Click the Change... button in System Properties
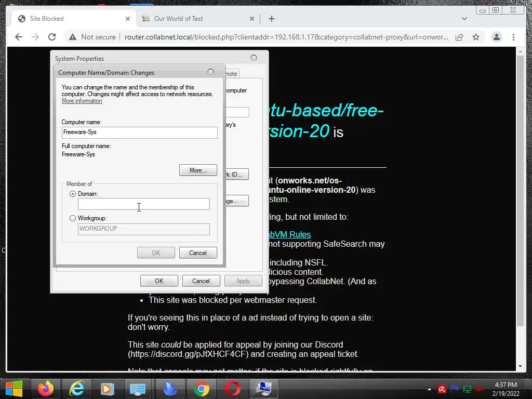This screenshot has height=399, width=532. (237, 201)
